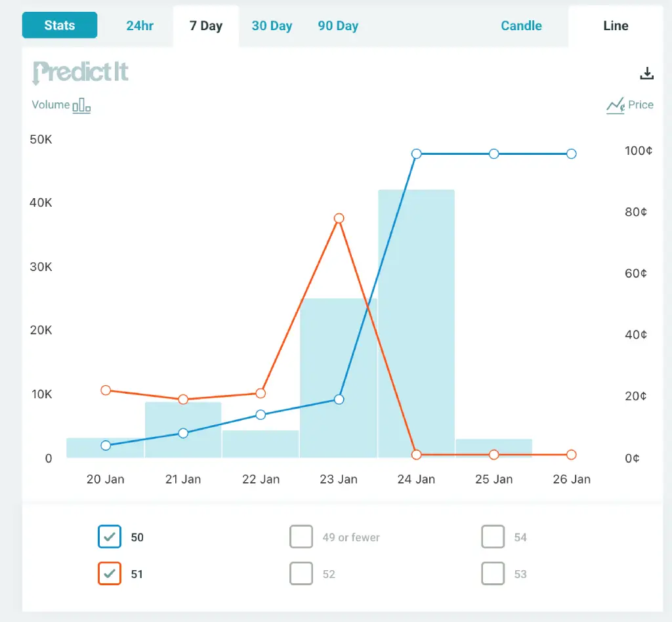Screen dimensions: 672x622
Task: Open the Stats view
Action: [x=60, y=26]
